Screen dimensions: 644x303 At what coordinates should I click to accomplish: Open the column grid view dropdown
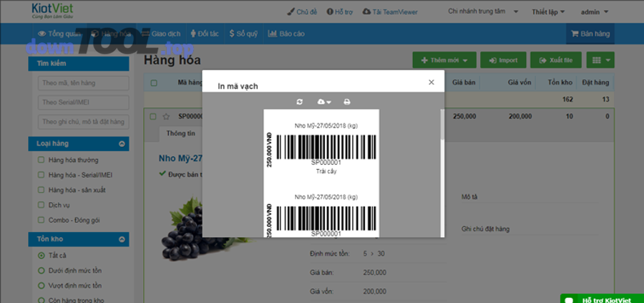click(x=600, y=60)
